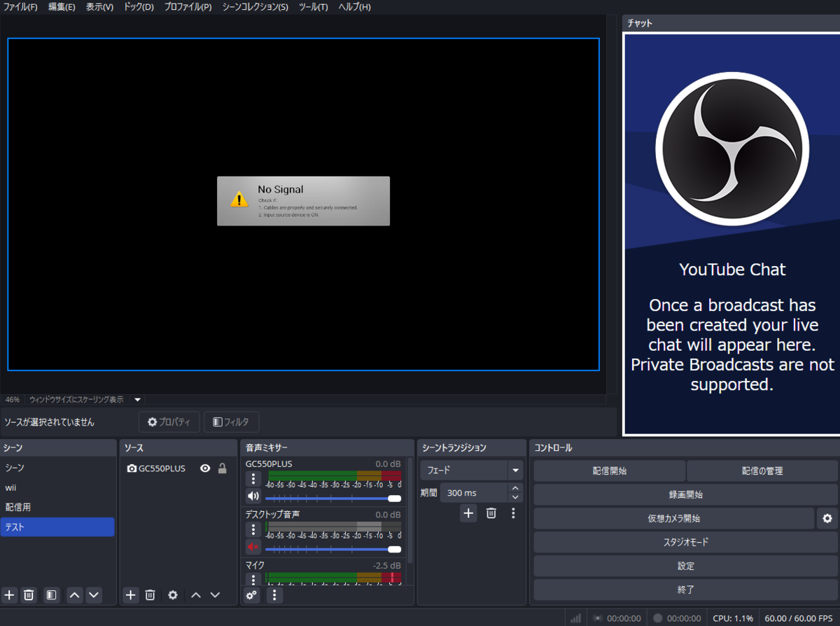Image resolution: width=840 pixels, height=626 pixels.
Task: Click the audio mixer vertical scrollbar
Action: (410, 511)
